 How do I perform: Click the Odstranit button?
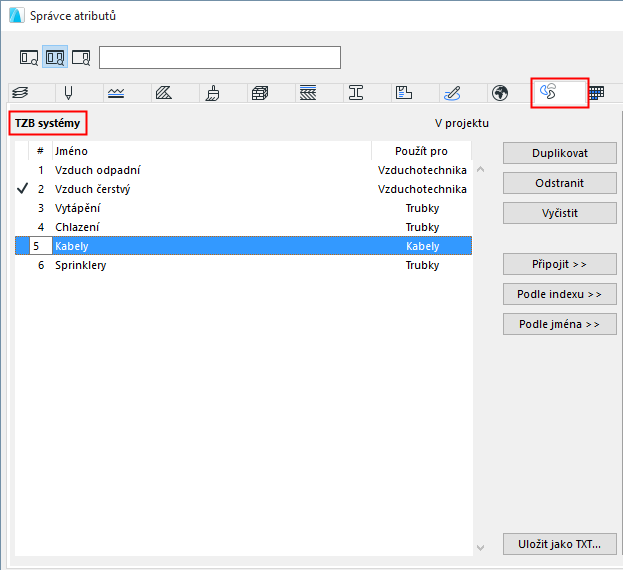[x=559, y=183]
